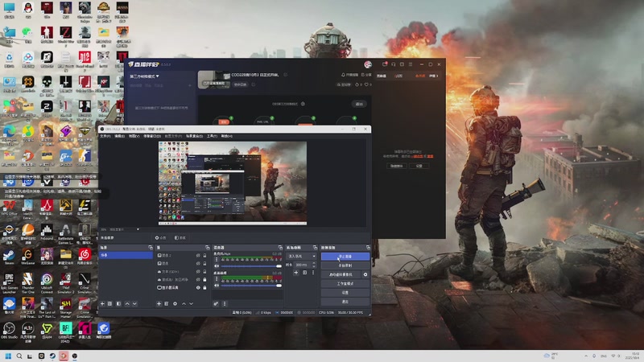Click the Stop Streaming button

[x=345, y=257]
